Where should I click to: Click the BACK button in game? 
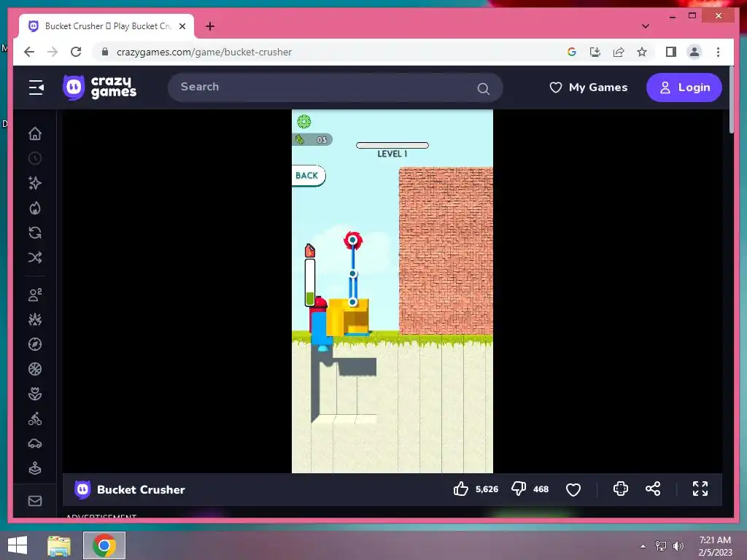point(307,176)
